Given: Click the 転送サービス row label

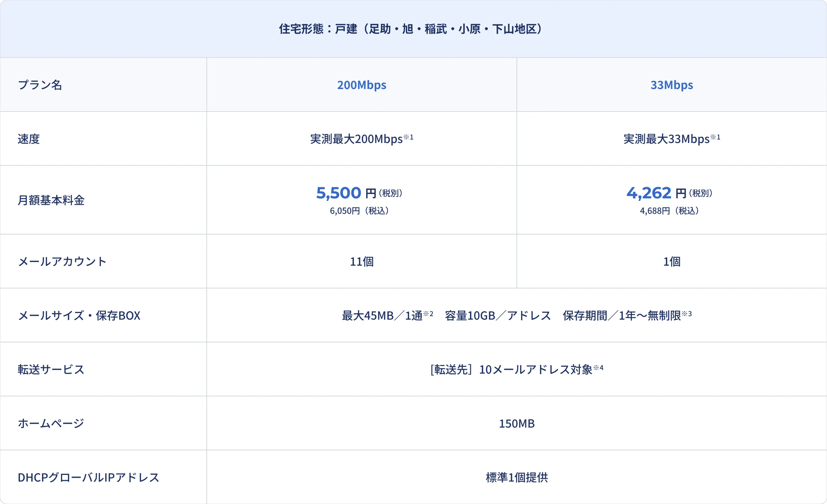Looking at the screenshot, I should [51, 369].
